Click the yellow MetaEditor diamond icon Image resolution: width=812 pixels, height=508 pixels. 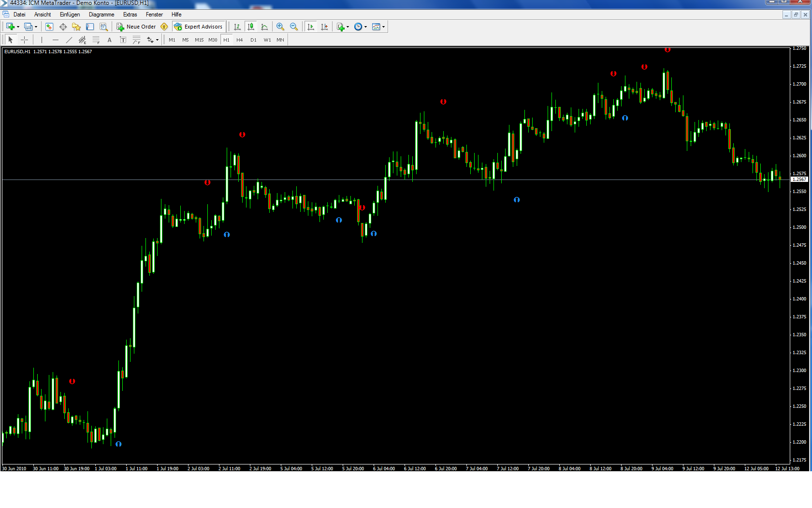pyautogui.click(x=164, y=27)
